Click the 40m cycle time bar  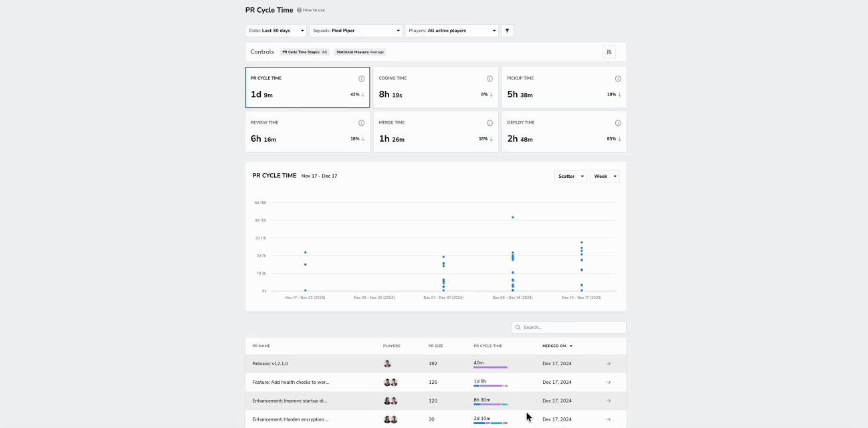(x=490, y=367)
